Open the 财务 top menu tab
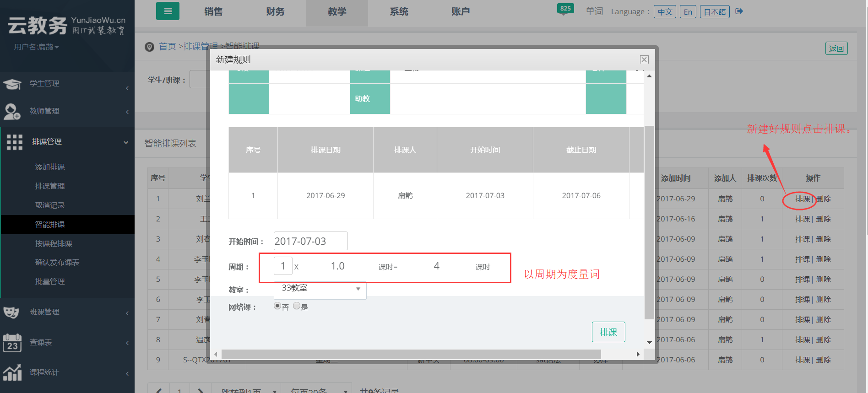The image size is (868, 393). 275,12
